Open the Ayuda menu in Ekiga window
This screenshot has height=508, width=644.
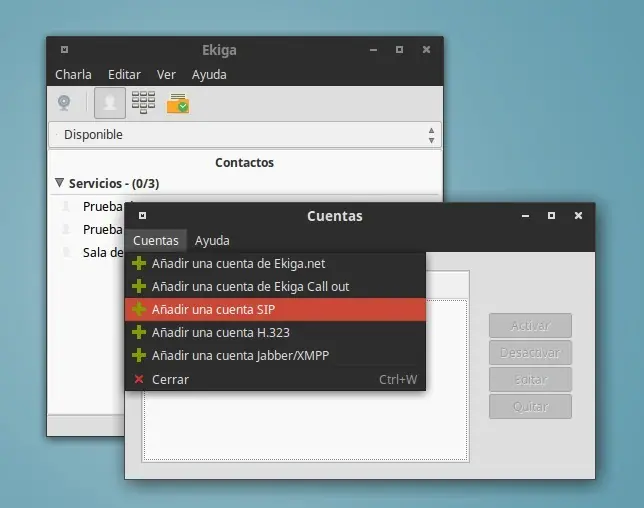(x=209, y=74)
